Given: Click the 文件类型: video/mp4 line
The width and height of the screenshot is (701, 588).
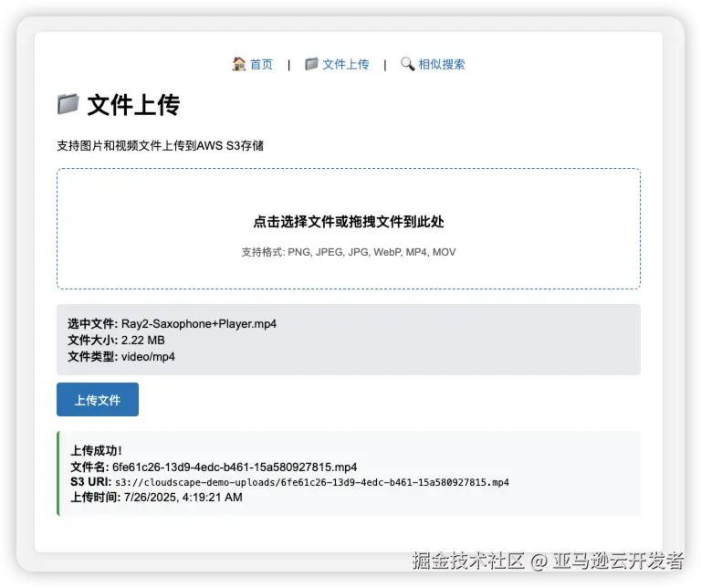Looking at the screenshot, I should pos(121,357).
